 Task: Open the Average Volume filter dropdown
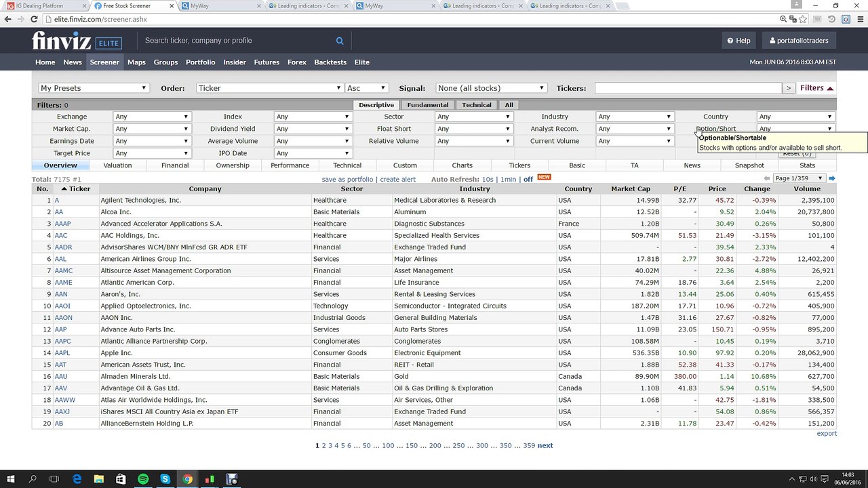[313, 141]
